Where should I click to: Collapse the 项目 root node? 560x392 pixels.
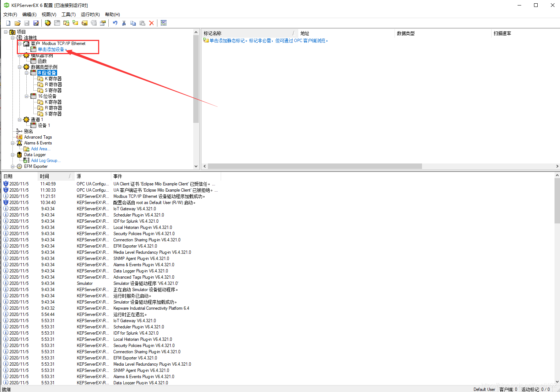(x=6, y=32)
